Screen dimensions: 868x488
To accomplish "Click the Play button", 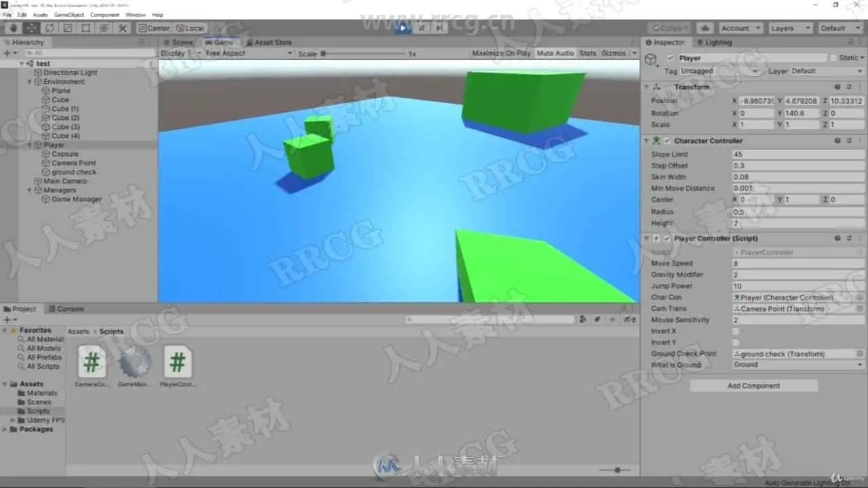I will click(x=403, y=28).
